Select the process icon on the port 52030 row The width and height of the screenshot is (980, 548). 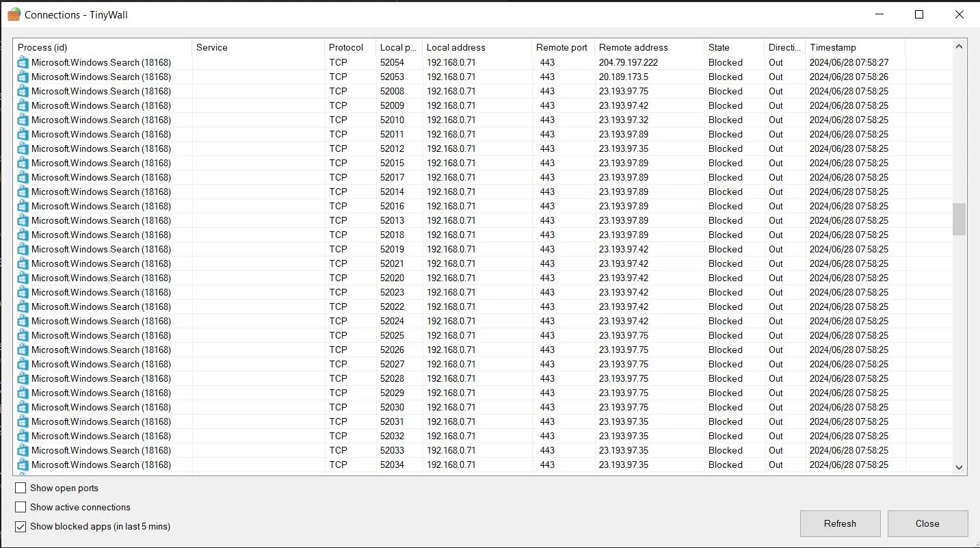coord(23,407)
